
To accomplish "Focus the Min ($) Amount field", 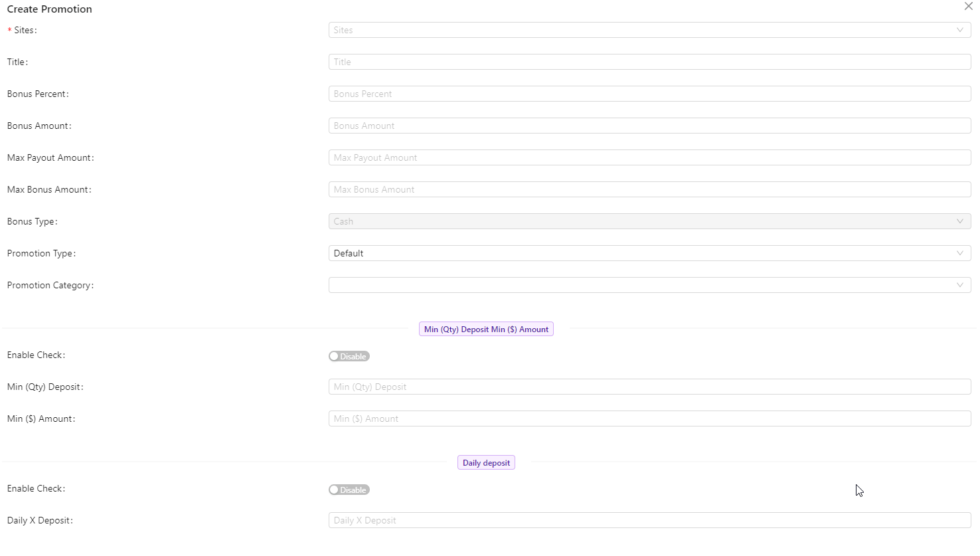I will [x=649, y=418].
